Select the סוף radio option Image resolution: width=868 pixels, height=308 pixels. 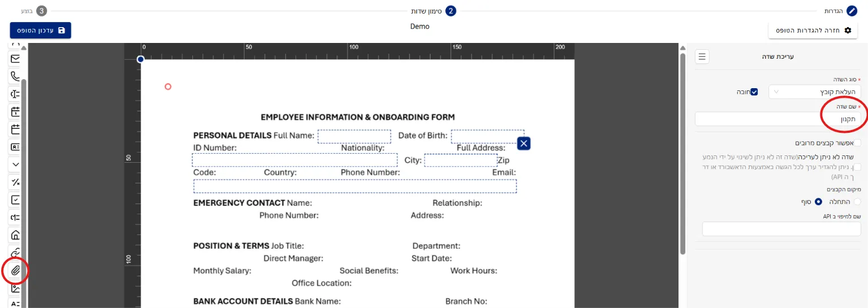click(x=819, y=202)
